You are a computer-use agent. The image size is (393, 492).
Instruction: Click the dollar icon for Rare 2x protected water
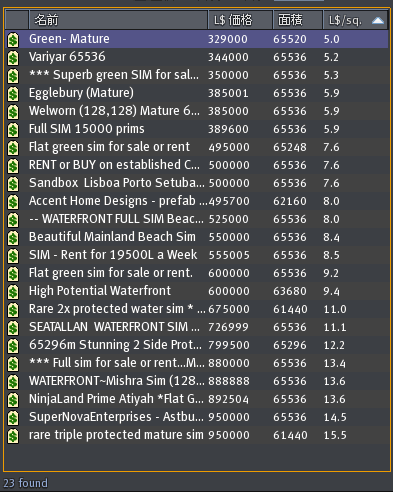13,309
